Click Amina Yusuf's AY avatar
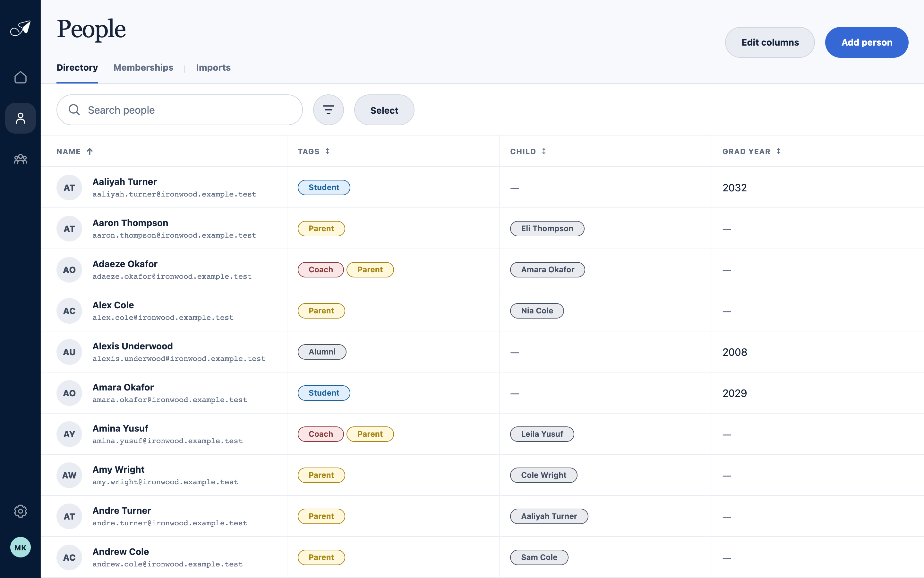The image size is (924, 578). coord(69,434)
